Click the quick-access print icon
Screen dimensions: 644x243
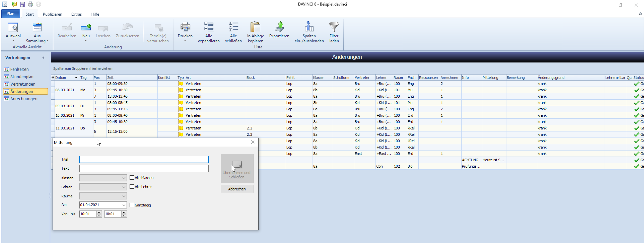[x=30, y=4]
